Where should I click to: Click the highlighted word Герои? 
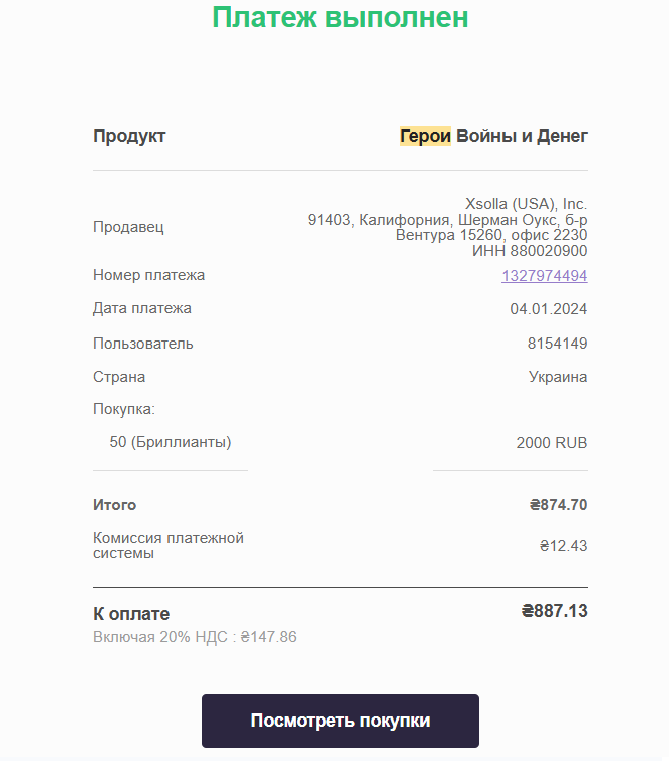pyautogui.click(x=425, y=136)
